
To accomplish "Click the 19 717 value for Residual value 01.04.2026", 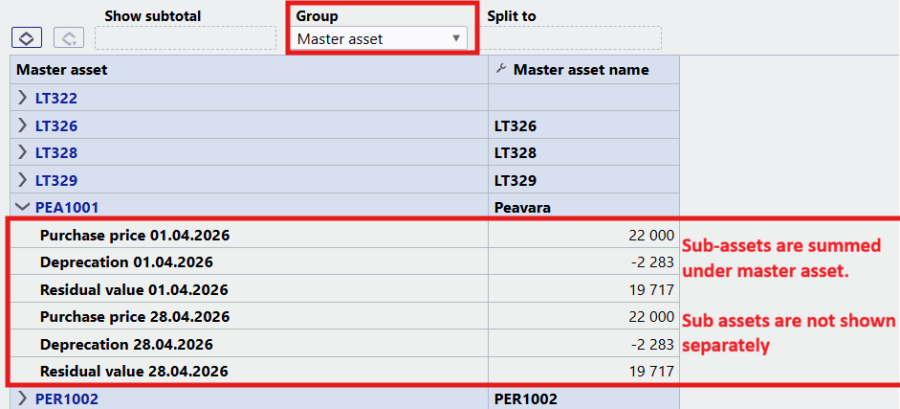I will (652, 290).
